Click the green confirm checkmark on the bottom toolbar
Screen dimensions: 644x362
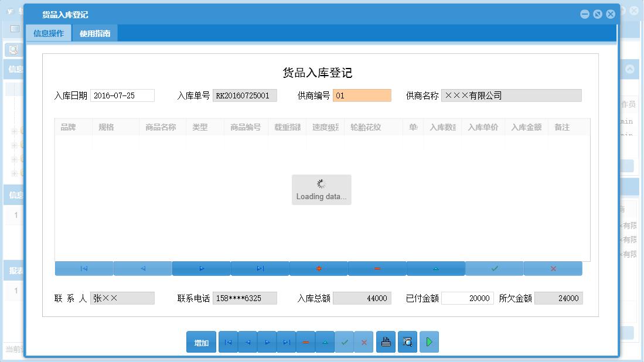coord(345,341)
